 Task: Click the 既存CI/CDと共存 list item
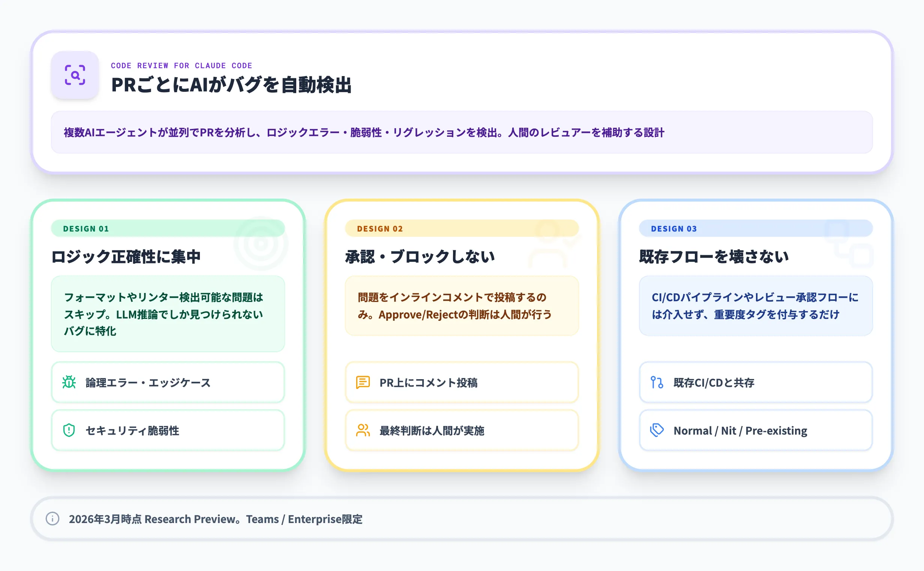pos(755,383)
